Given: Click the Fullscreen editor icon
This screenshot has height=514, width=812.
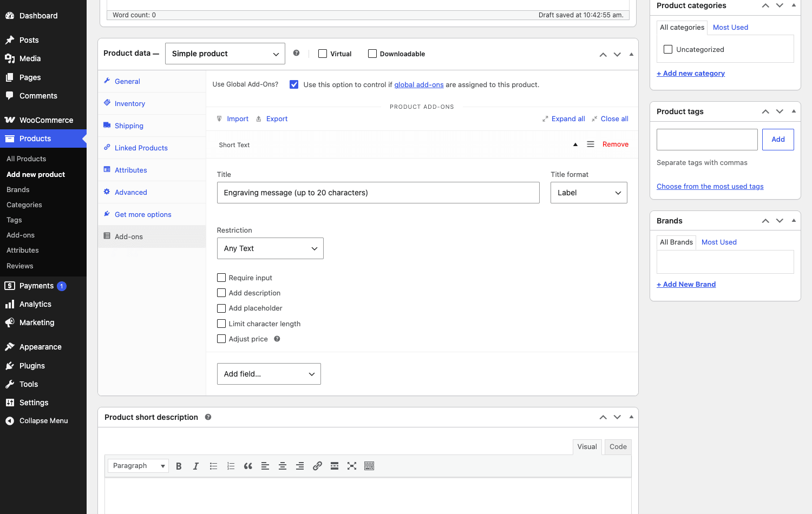Looking at the screenshot, I should (x=352, y=466).
